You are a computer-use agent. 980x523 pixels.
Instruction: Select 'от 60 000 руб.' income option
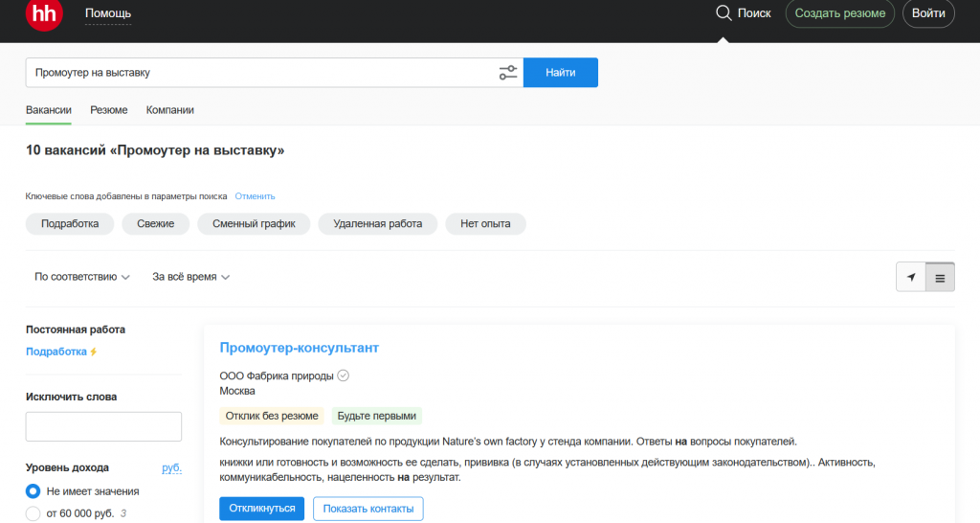33,514
